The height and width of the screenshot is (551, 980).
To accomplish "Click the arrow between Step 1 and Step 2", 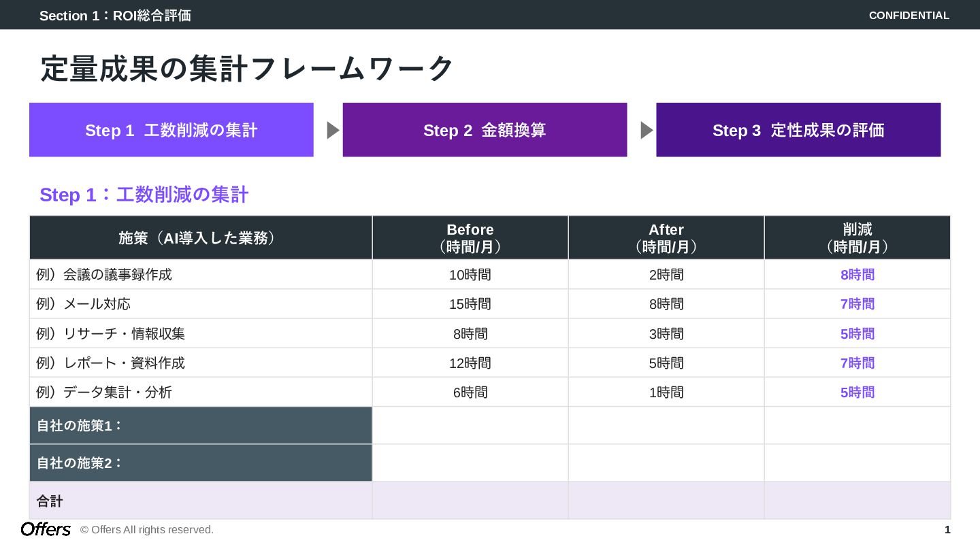I will pos(333,130).
